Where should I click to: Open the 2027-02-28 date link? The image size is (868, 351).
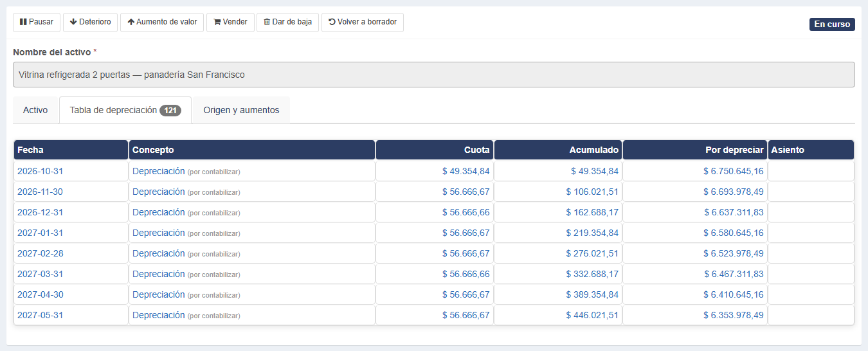click(40, 253)
